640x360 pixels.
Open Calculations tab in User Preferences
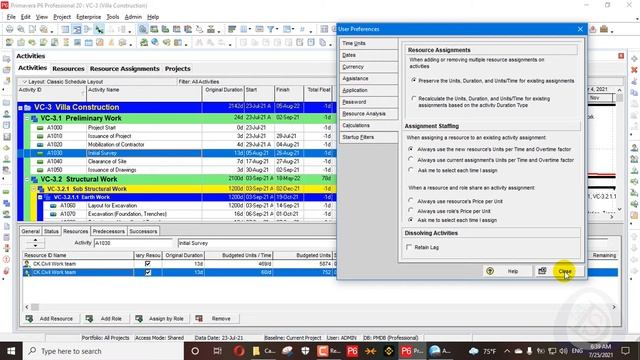pos(368,125)
